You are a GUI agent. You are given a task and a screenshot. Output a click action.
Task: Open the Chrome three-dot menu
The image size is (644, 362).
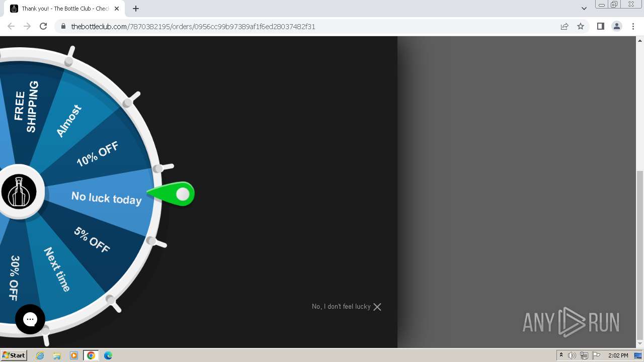(x=633, y=26)
